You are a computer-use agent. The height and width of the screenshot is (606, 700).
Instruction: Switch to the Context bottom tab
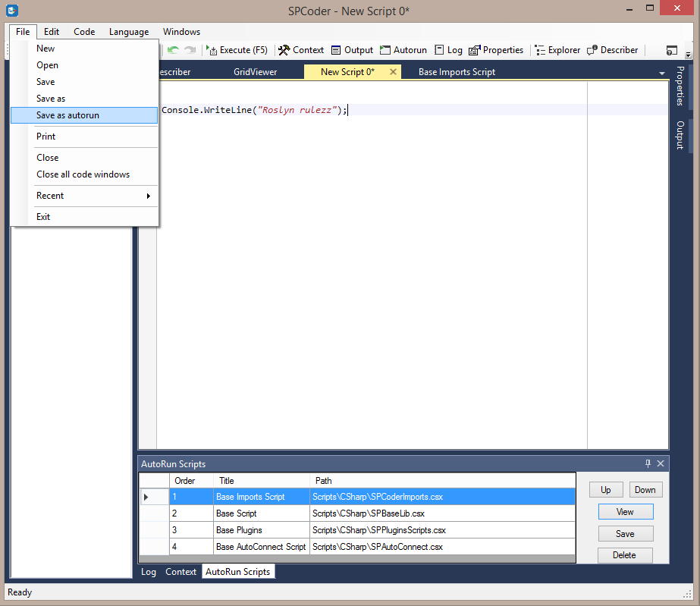click(x=180, y=572)
